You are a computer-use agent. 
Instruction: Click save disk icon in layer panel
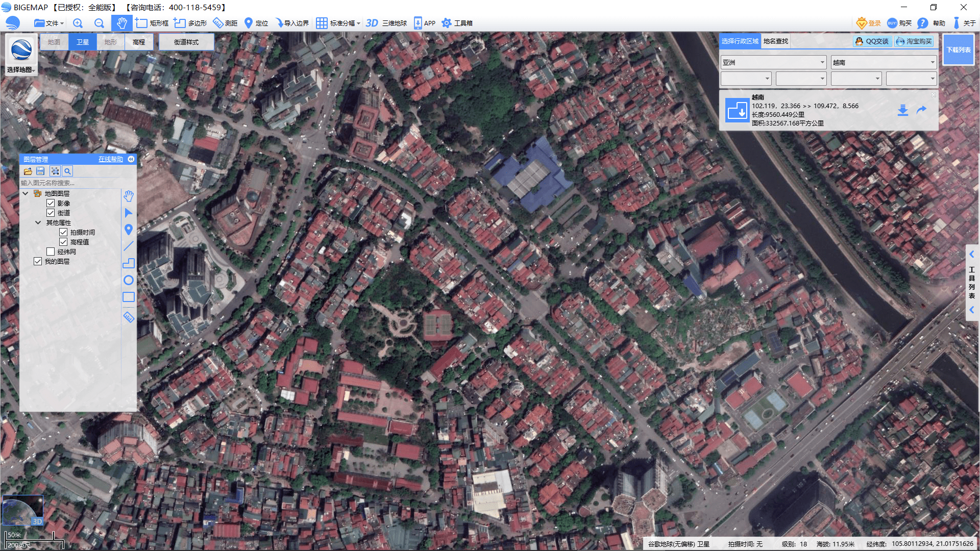[x=40, y=171]
